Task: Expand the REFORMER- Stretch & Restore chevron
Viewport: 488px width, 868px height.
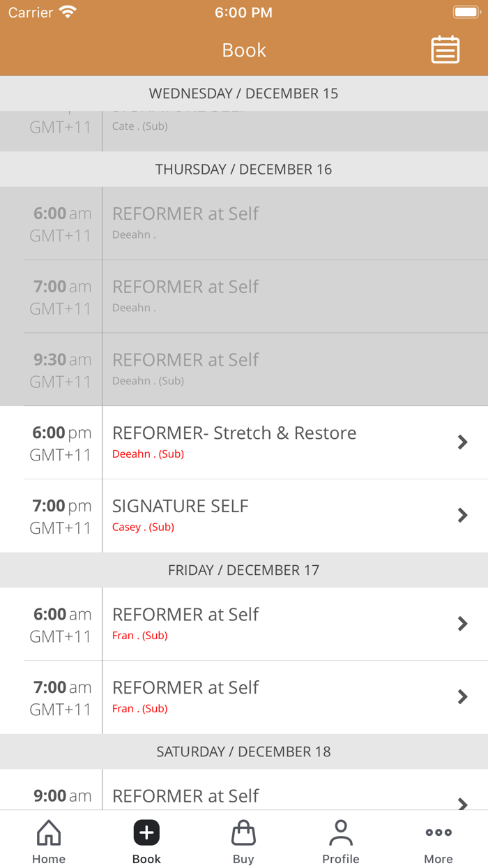Action: tap(462, 442)
